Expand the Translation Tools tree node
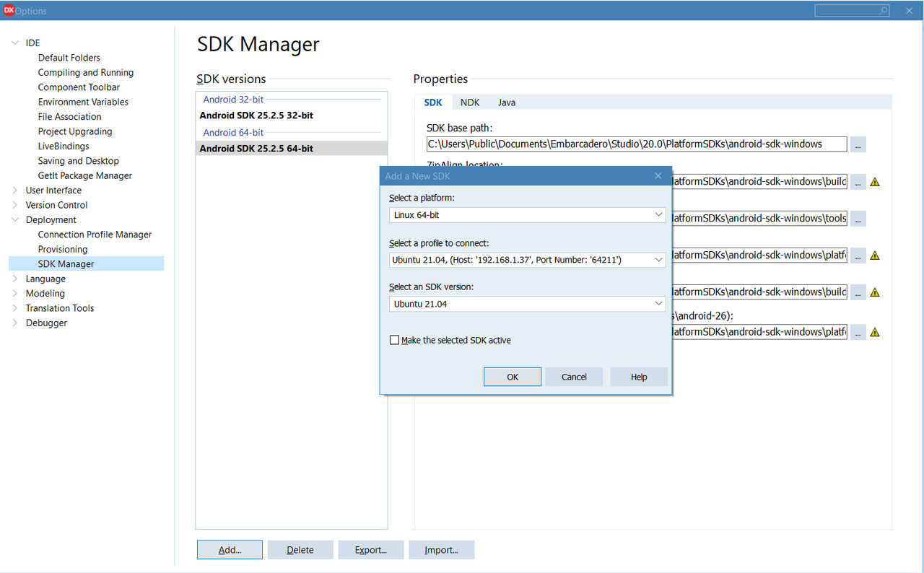Screen dimensions: 924x573 [15, 308]
